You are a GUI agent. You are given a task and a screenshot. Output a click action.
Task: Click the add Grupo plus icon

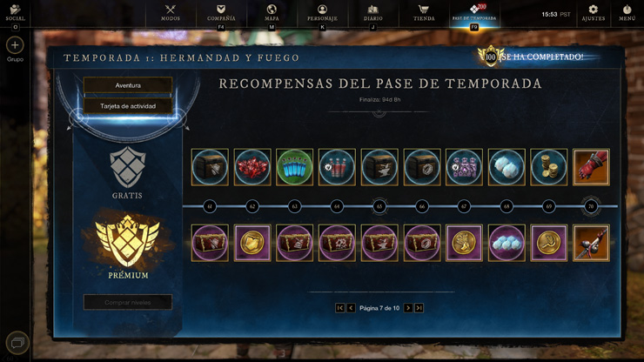click(15, 45)
